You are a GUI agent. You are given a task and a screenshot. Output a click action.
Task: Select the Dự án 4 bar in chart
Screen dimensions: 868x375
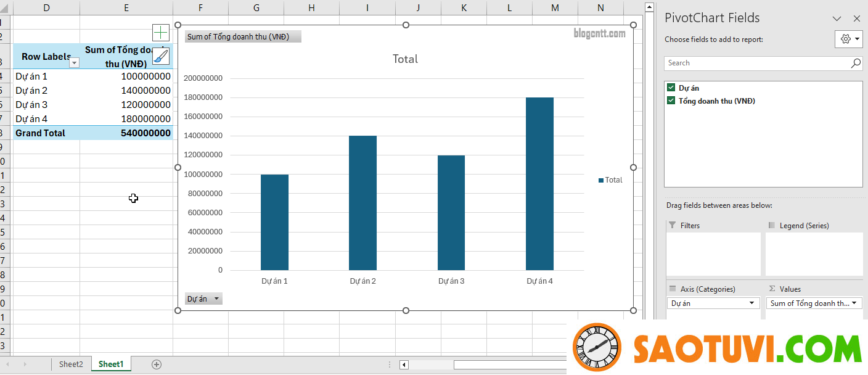point(539,183)
